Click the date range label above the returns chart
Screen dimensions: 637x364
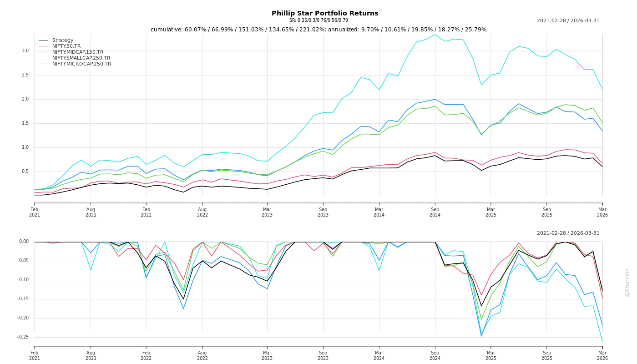point(568,20)
